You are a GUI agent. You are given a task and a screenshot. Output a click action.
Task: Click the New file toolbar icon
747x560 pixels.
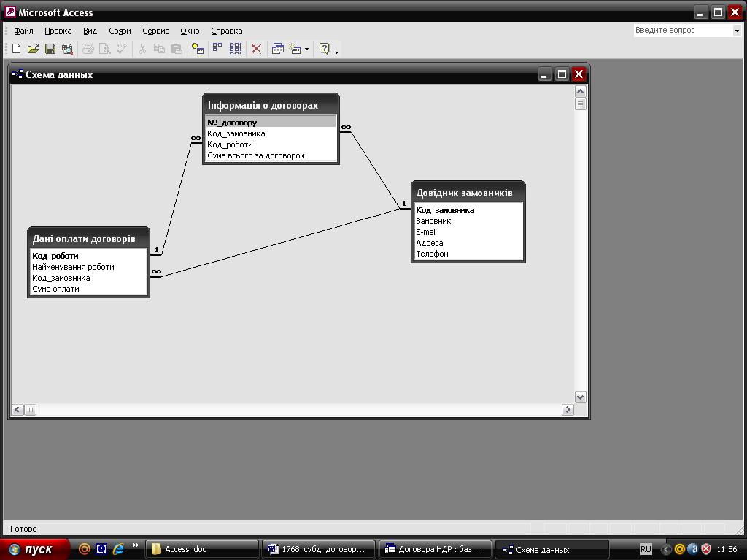point(16,49)
